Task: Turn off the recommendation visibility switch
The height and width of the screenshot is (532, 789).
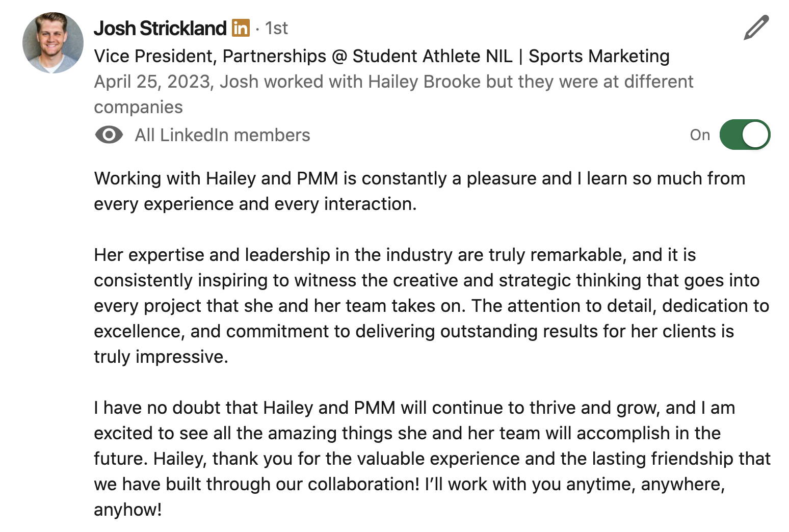Action: coord(745,135)
